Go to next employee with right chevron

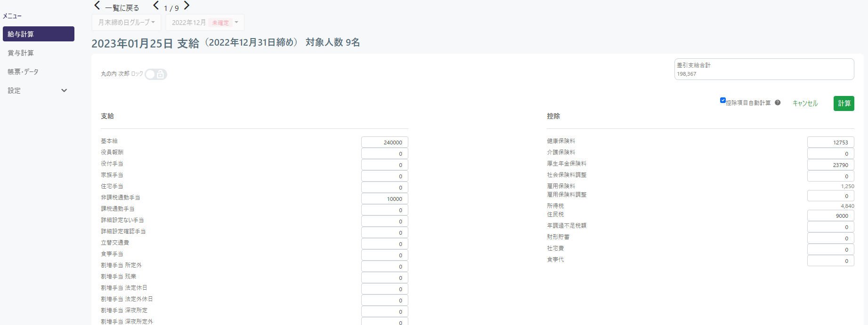187,6
